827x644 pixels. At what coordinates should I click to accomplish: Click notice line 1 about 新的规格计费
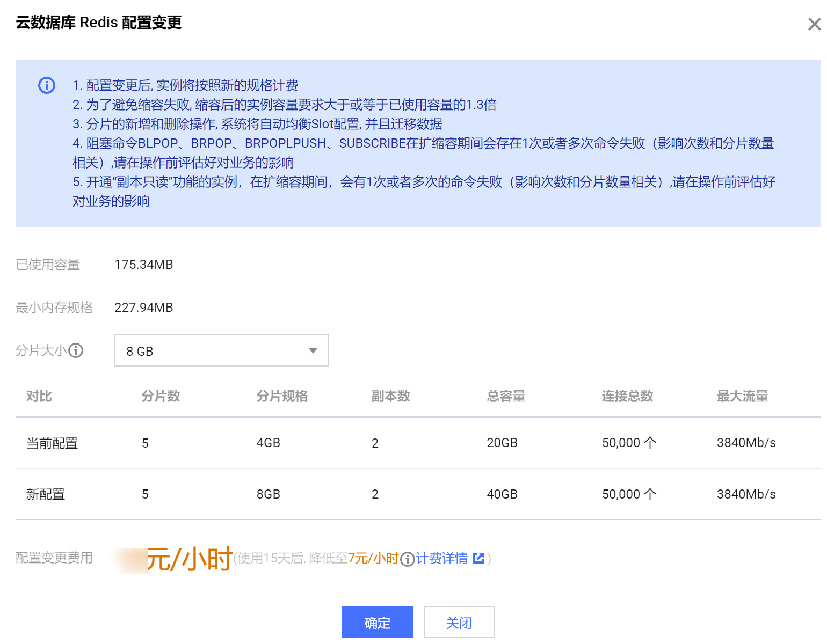coord(185,85)
